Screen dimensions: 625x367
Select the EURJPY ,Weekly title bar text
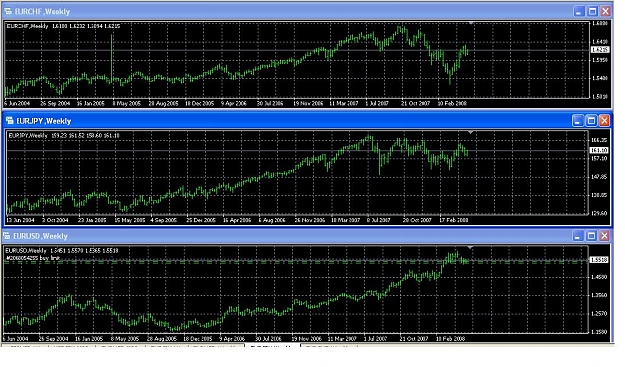tap(44, 121)
